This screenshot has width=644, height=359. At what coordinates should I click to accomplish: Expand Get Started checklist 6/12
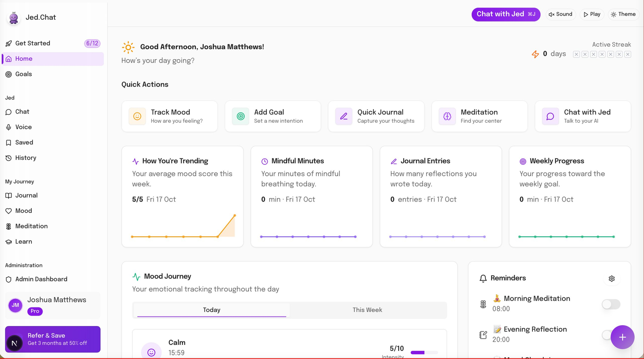coord(52,43)
